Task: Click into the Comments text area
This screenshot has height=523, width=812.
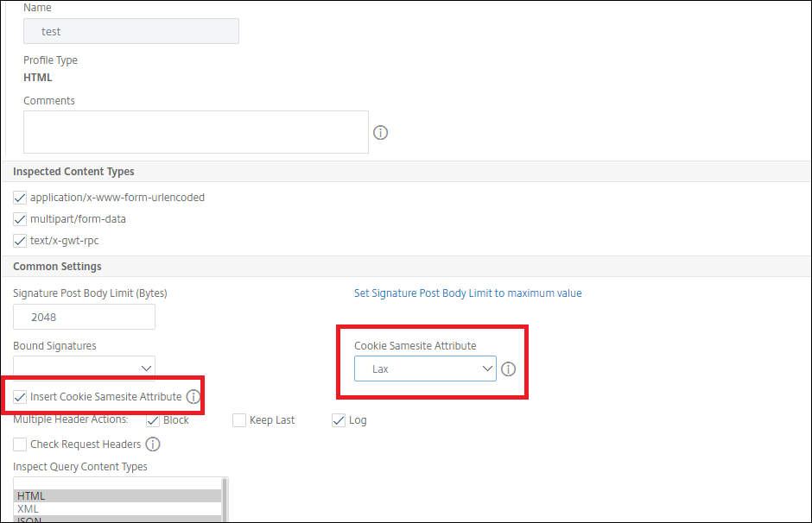Action: [x=196, y=132]
